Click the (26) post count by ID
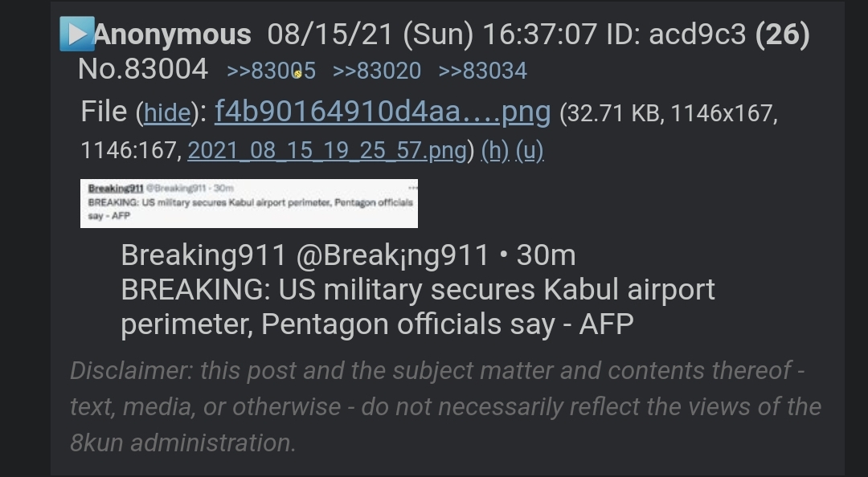Image resolution: width=868 pixels, height=477 pixels. click(x=782, y=35)
